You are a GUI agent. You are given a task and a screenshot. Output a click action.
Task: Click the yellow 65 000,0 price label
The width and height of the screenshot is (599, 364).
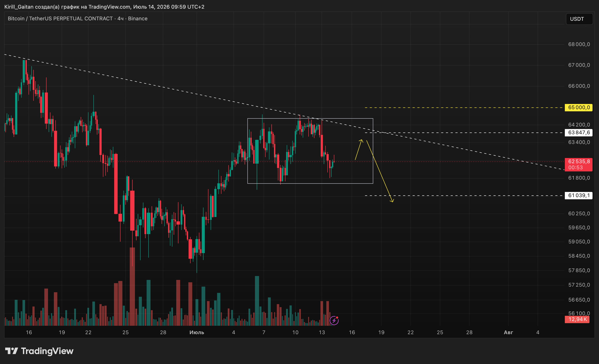click(x=579, y=107)
